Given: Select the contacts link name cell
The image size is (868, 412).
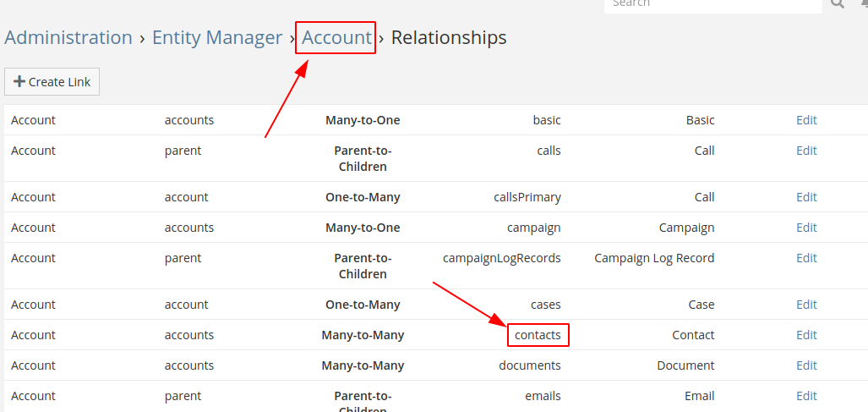Looking at the screenshot, I should coord(538,335).
